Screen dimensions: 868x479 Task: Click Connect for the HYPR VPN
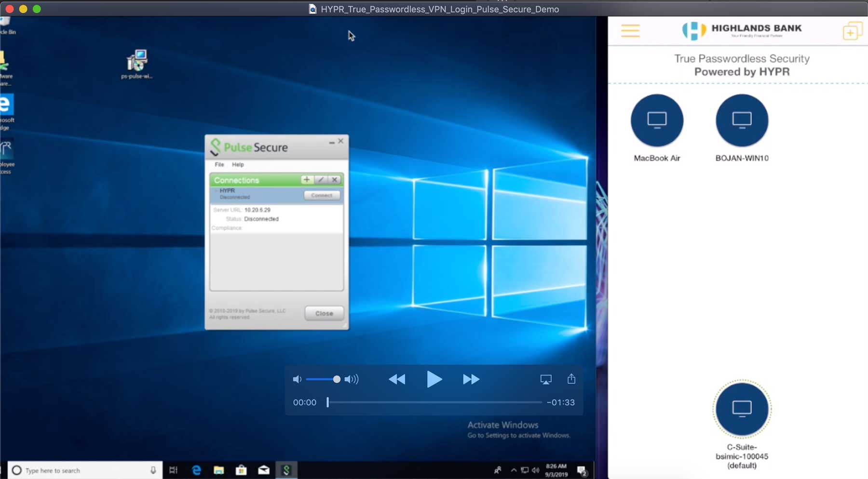[322, 195]
